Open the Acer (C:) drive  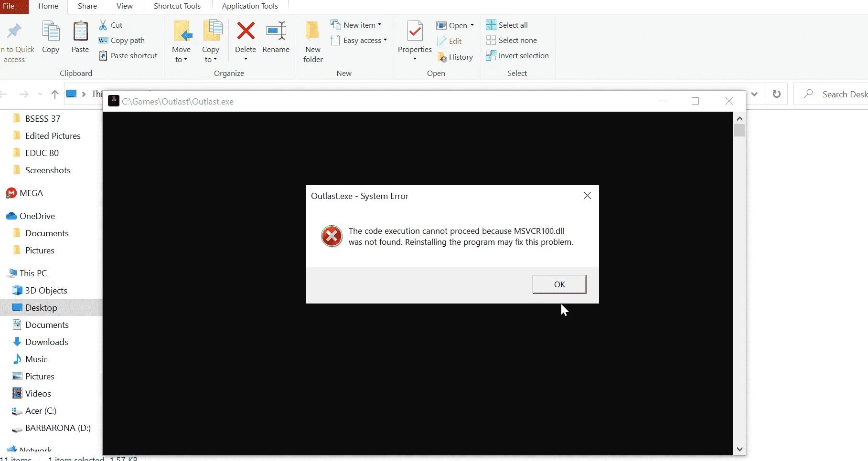[x=34, y=411]
